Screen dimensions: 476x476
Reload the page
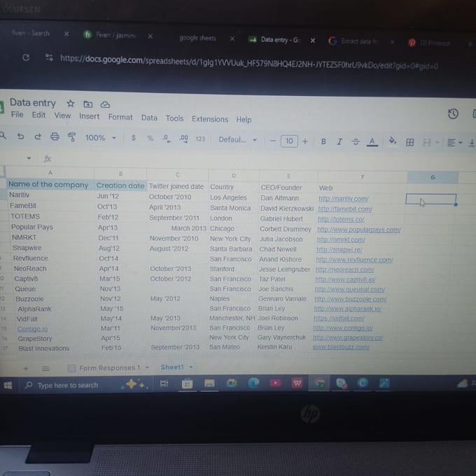tap(26, 57)
